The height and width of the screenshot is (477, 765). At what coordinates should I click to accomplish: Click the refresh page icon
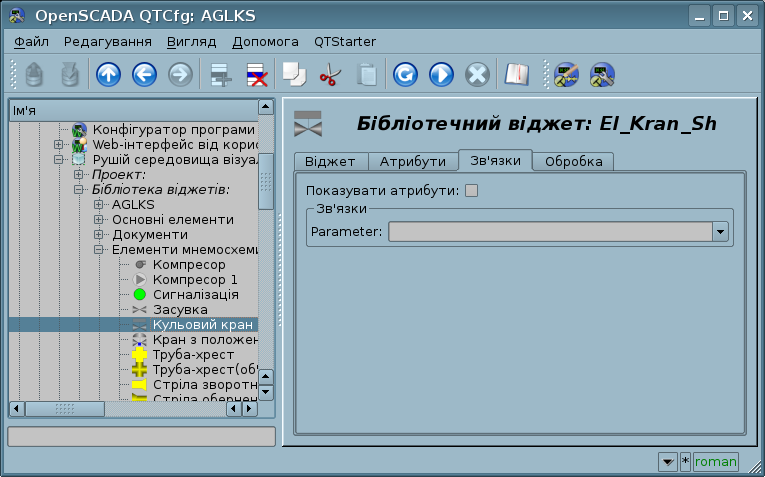click(405, 74)
